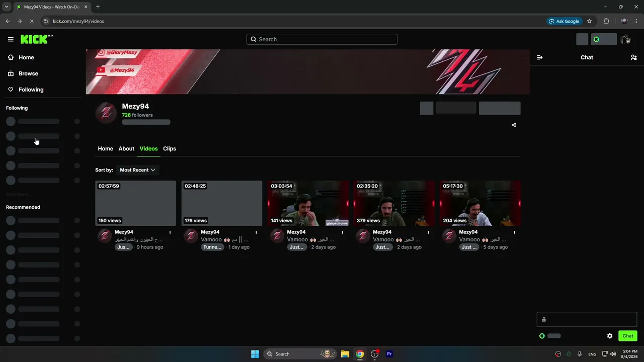Switch to the About tab
The height and width of the screenshot is (362, 644).
point(126,149)
